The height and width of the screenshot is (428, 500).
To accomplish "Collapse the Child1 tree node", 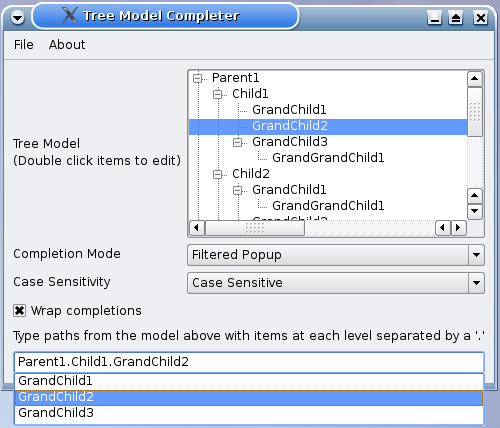I will tap(217, 94).
